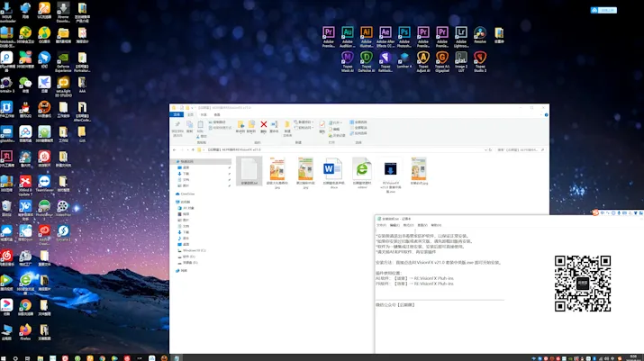The image size is (644, 361).
Task: Select the blank txt file in Explorer
Action: [249, 171]
